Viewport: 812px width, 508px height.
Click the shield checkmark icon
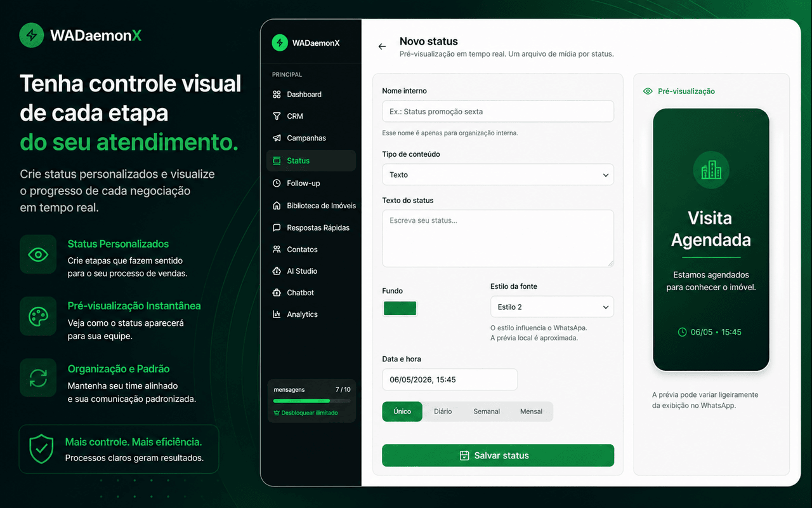coord(42,450)
